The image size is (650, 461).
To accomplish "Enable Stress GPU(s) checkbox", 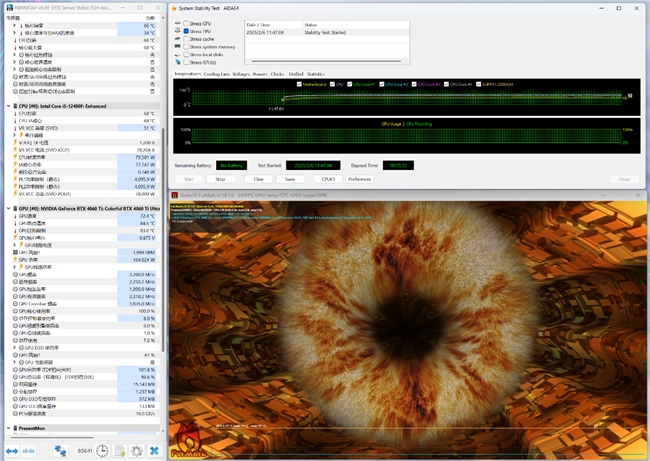I will point(186,62).
